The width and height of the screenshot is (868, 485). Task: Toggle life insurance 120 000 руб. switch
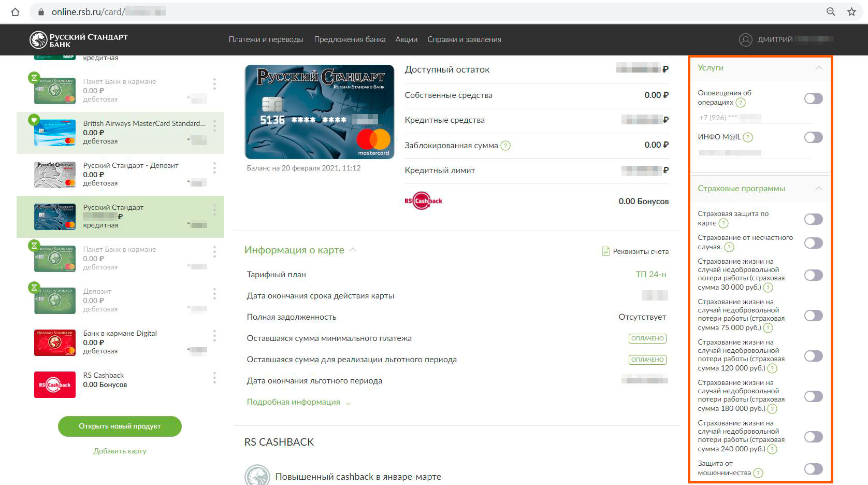tap(813, 356)
